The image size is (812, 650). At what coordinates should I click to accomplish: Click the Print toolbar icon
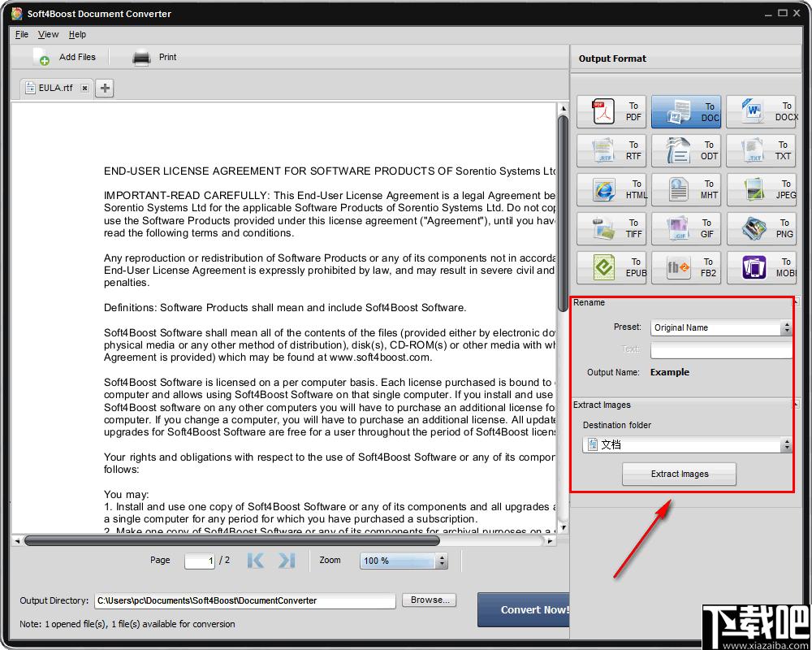[141, 58]
